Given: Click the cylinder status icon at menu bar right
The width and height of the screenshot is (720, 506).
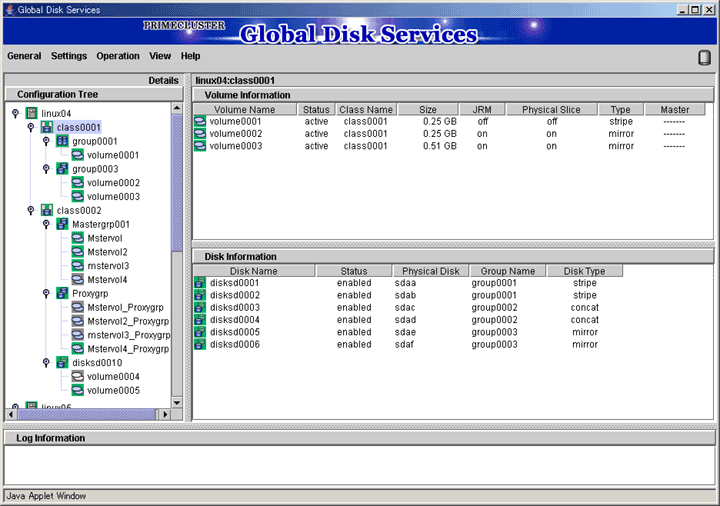Looking at the screenshot, I should 704,58.
